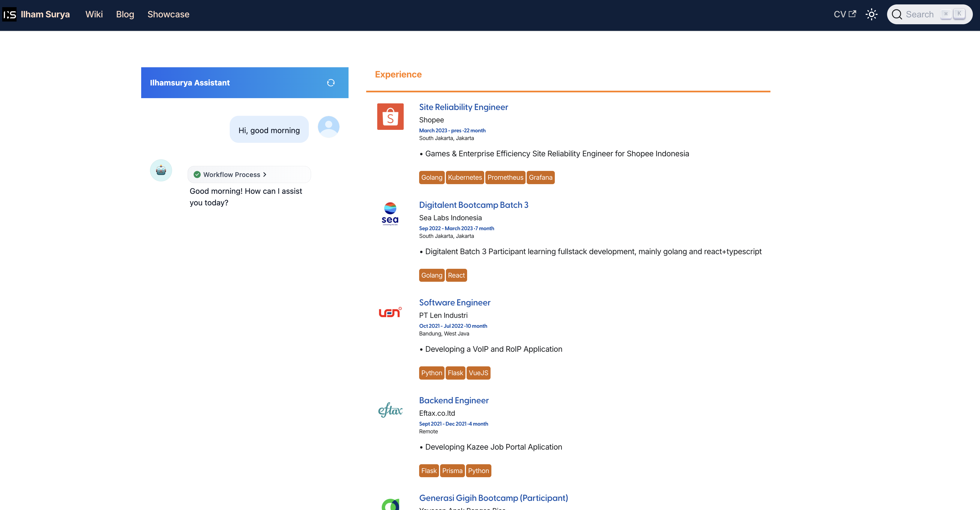The height and width of the screenshot is (510, 980).
Task: Click the Shopee company name
Action: 432,120
